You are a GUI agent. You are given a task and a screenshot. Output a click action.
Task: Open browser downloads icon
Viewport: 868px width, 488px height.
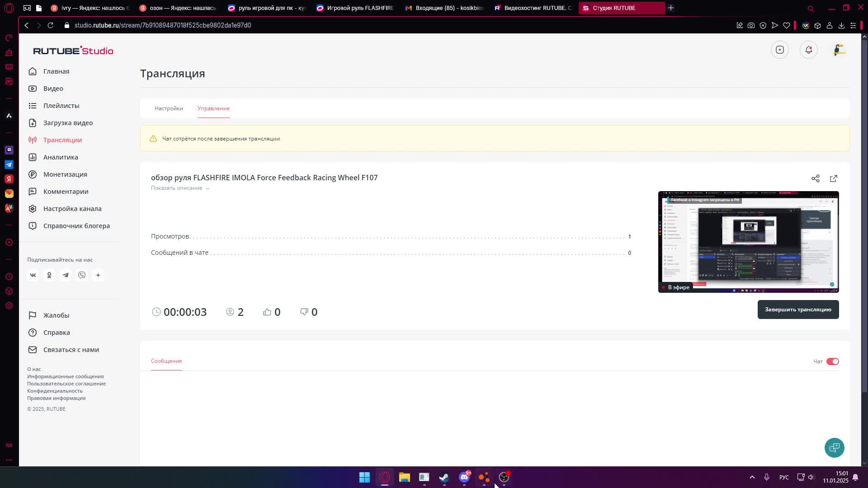tap(841, 25)
